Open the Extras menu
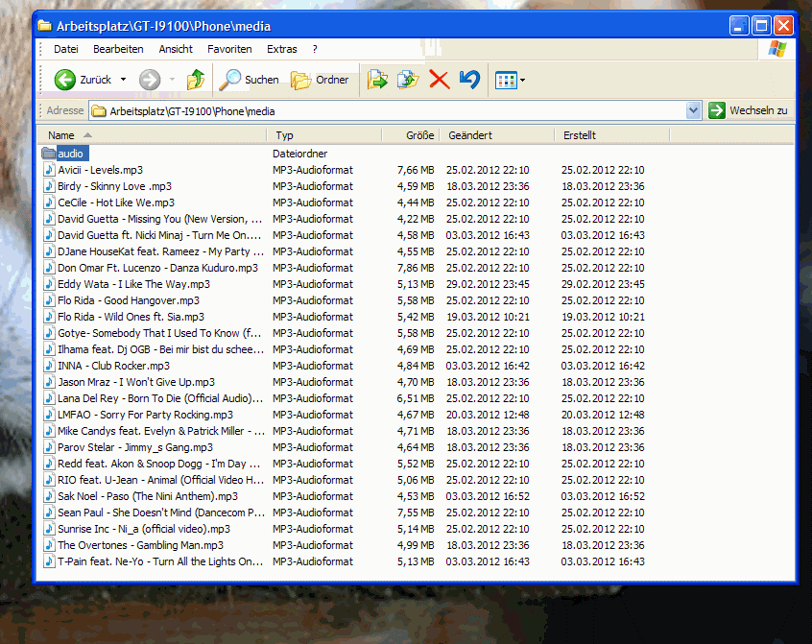This screenshot has height=644, width=812. [x=282, y=49]
